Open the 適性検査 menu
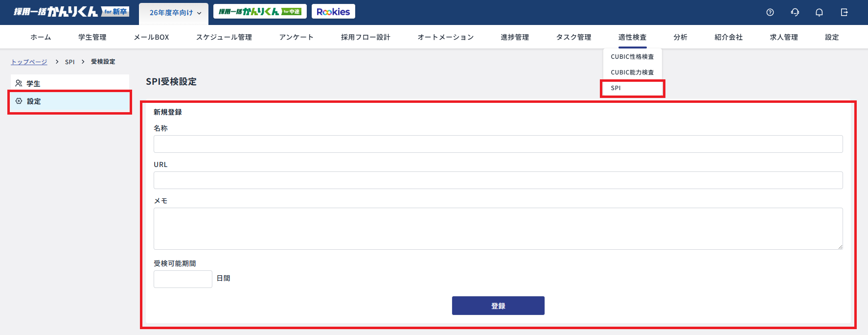 click(632, 37)
